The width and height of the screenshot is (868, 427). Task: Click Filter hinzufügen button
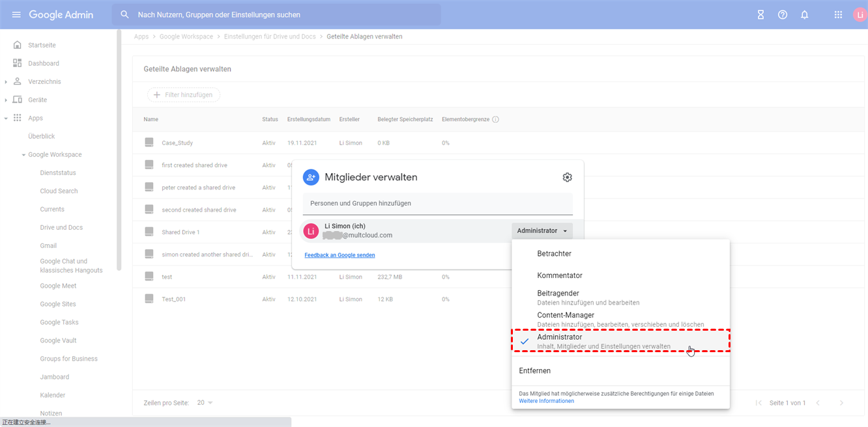click(x=184, y=95)
